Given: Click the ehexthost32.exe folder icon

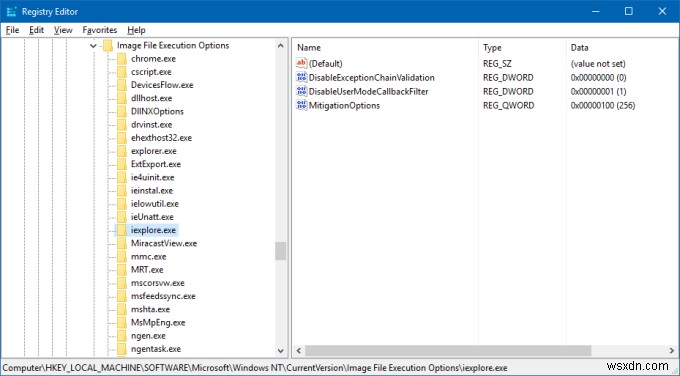Looking at the screenshot, I should point(122,138).
